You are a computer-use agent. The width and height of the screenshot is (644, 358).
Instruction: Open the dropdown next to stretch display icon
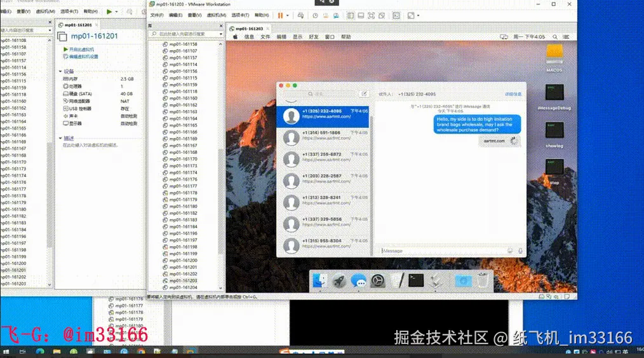[418, 16]
